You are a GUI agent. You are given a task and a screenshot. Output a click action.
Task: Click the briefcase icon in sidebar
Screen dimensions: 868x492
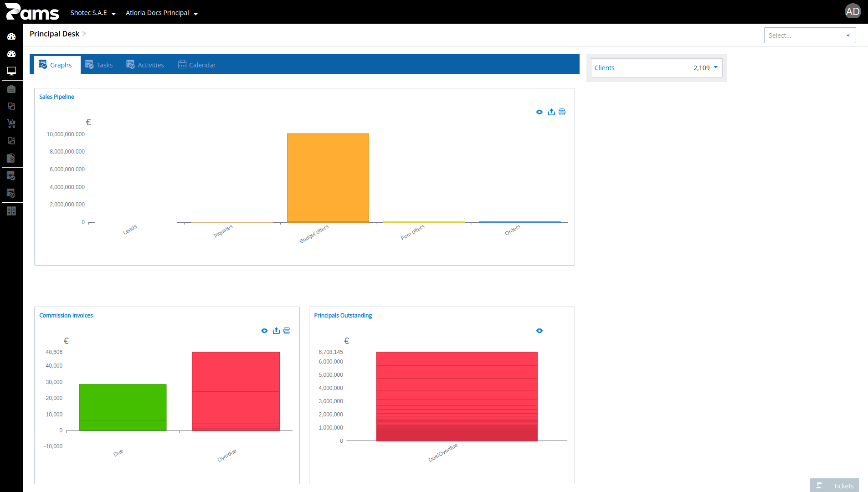tap(11, 89)
